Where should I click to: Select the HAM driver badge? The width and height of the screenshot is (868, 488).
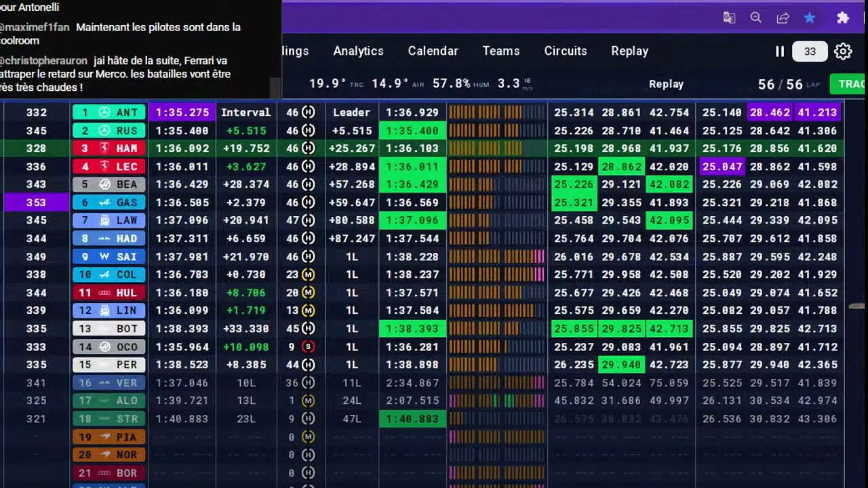click(108, 148)
